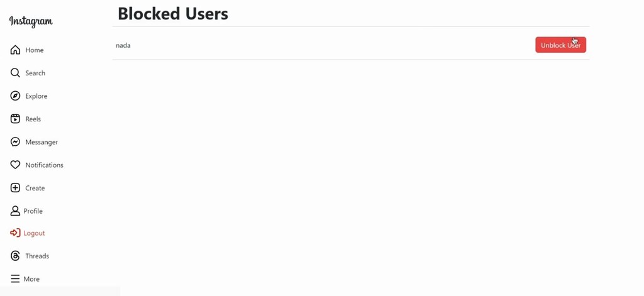The width and height of the screenshot is (644, 296).
Task: Choose Logout text in sidebar
Action: coord(34,233)
